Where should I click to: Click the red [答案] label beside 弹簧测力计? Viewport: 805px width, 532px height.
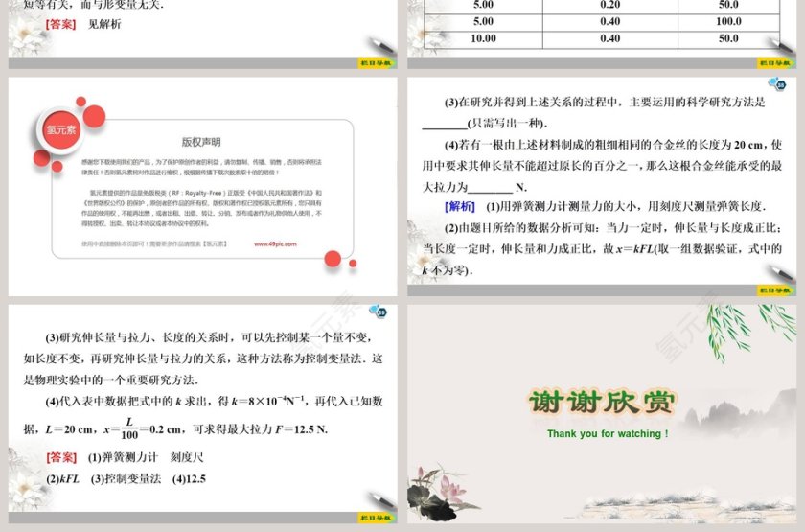coord(61,457)
